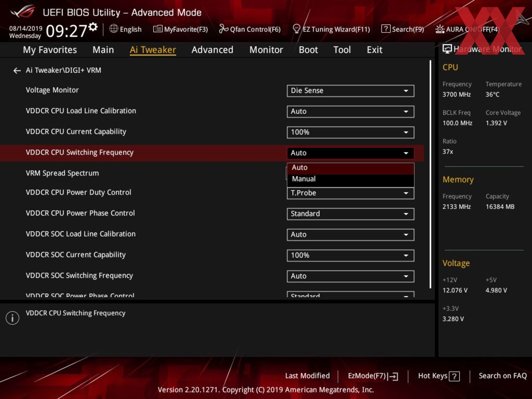Screen dimensions: 532x399
Task: Collapse VDDCR CPU Switching Frequency dropdown
Action: (350, 153)
